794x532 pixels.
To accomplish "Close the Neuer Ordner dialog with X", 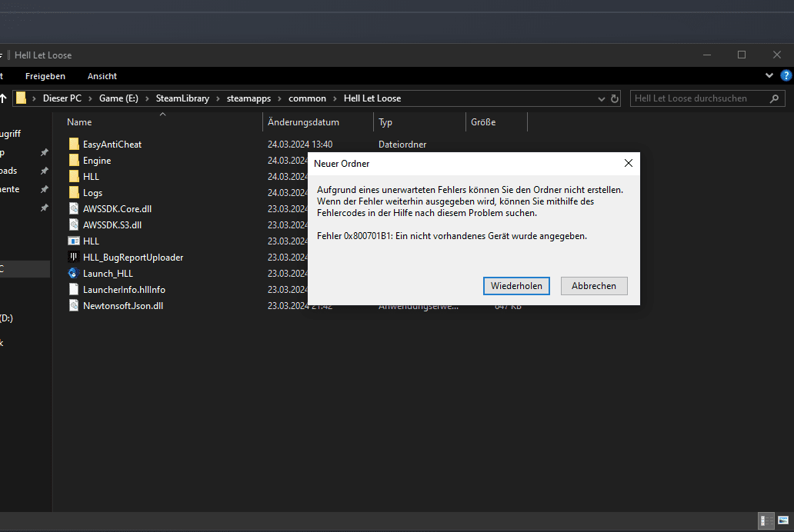I will 629,163.
